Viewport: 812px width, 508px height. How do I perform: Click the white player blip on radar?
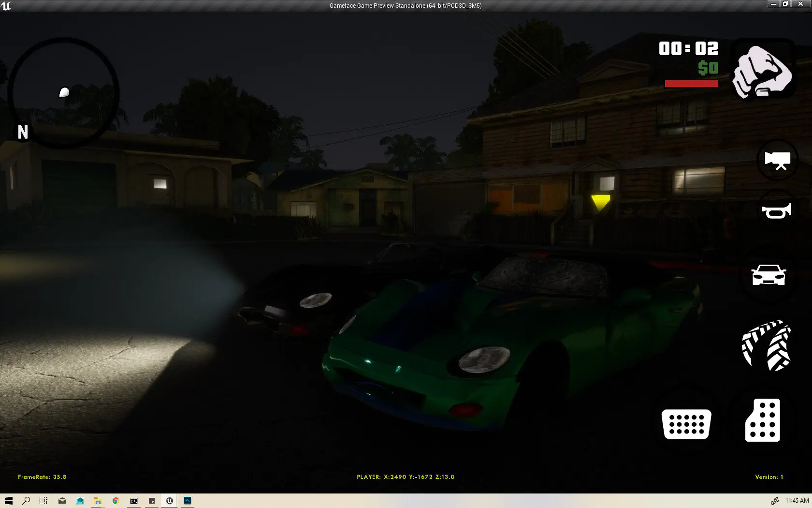click(64, 92)
